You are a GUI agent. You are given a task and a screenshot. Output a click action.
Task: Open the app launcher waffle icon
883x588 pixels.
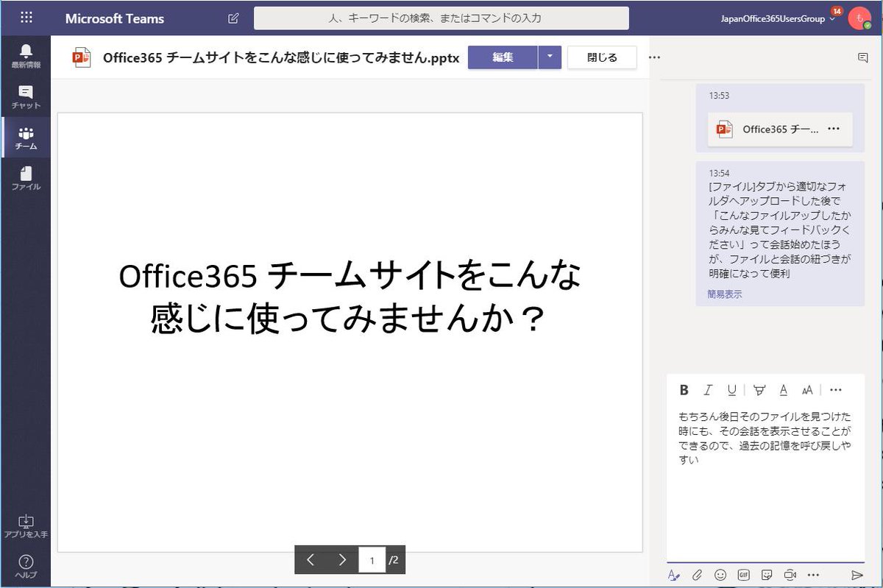tap(26, 18)
